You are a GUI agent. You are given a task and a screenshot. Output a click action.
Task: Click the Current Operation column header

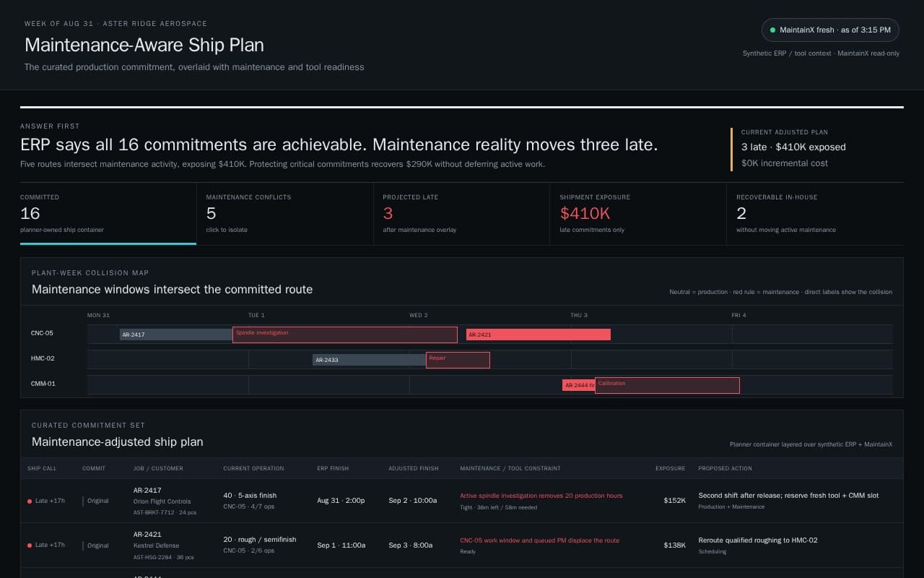(x=253, y=468)
